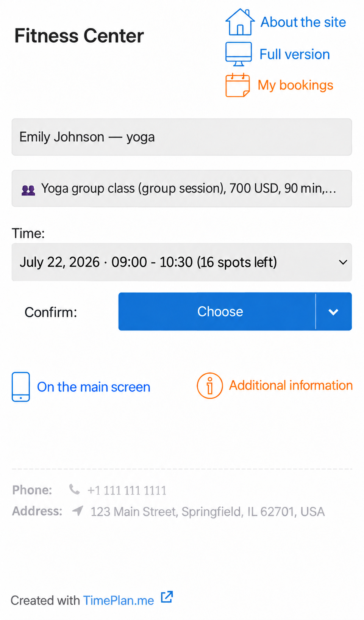The width and height of the screenshot is (364, 620).
Task: Switch to the Full version link
Action: coord(295,55)
